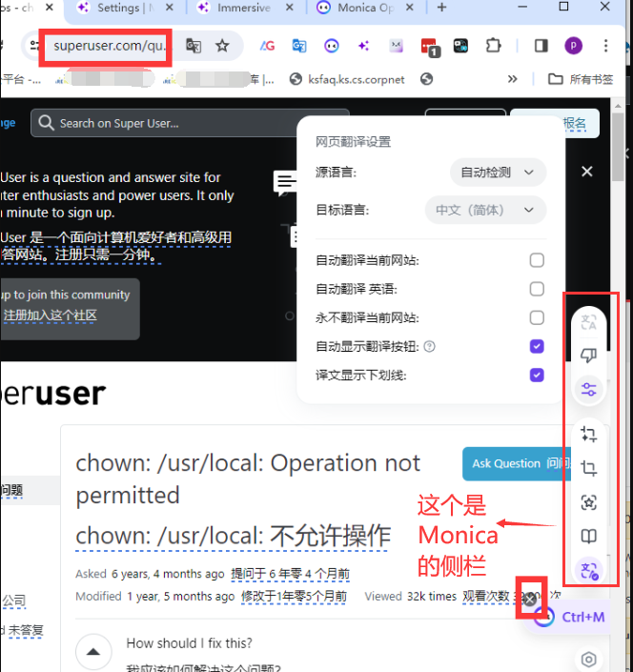This screenshot has height=672, width=633.
Task: Click the open book reading icon in sidebar
Action: (588, 536)
